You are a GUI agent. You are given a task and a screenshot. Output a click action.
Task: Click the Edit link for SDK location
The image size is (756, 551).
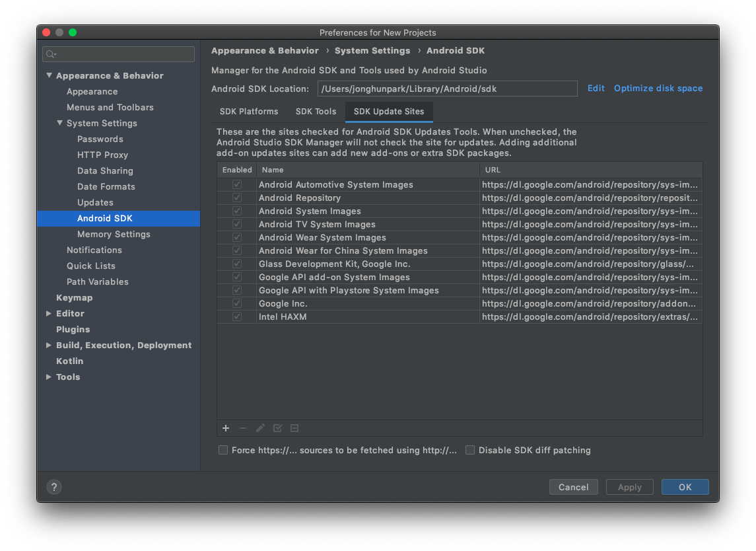click(596, 88)
